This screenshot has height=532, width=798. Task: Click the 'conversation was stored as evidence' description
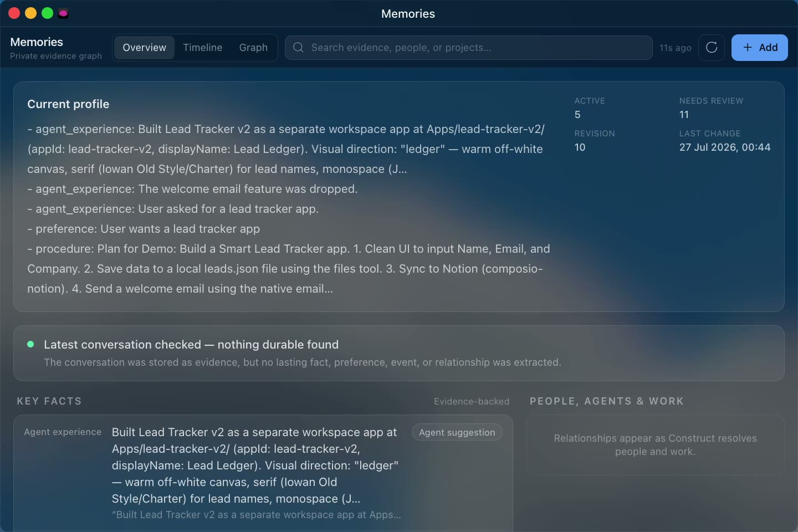coord(303,362)
